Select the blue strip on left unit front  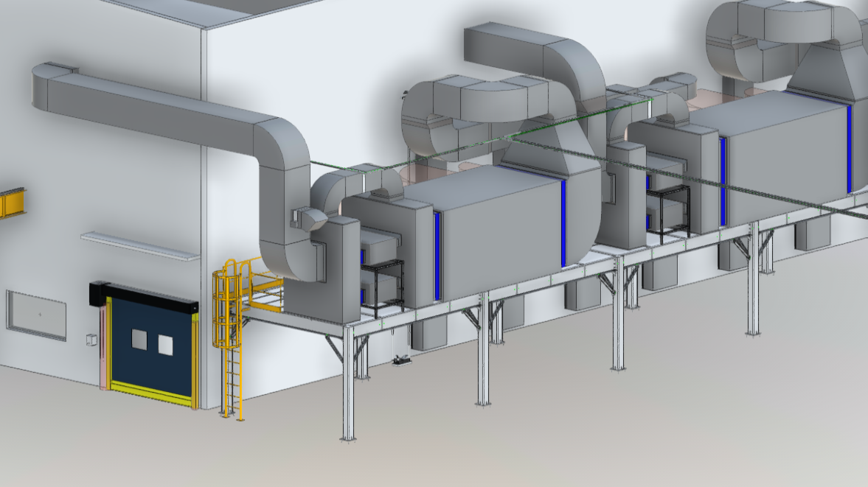click(x=437, y=256)
